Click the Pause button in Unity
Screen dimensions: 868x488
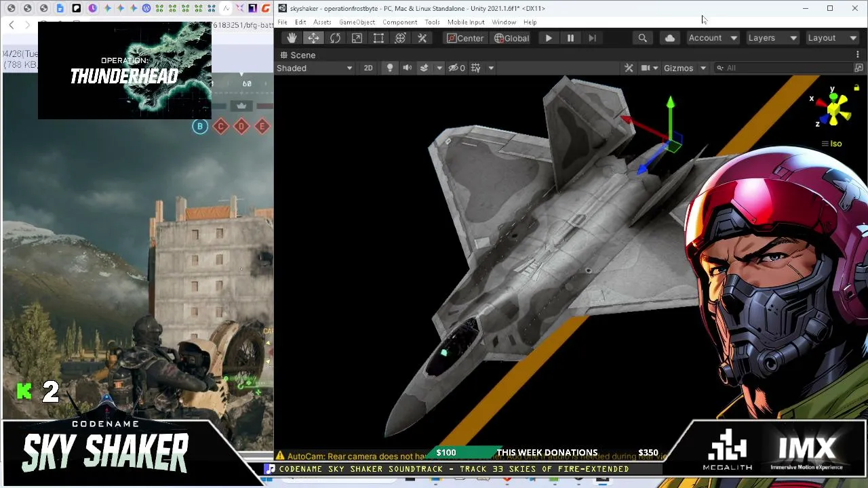point(570,38)
